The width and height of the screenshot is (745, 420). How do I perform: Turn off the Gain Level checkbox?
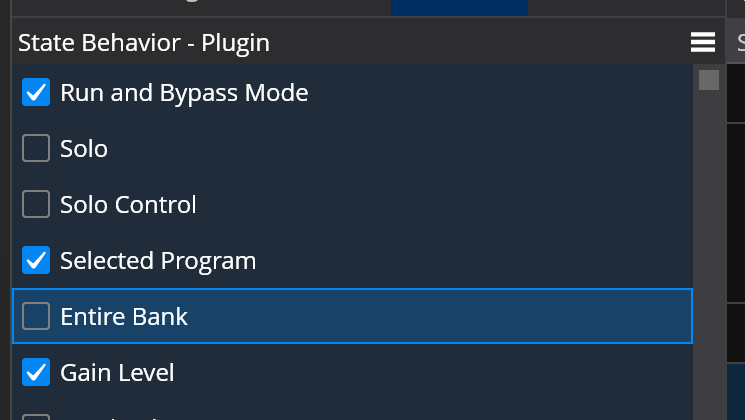(36, 373)
